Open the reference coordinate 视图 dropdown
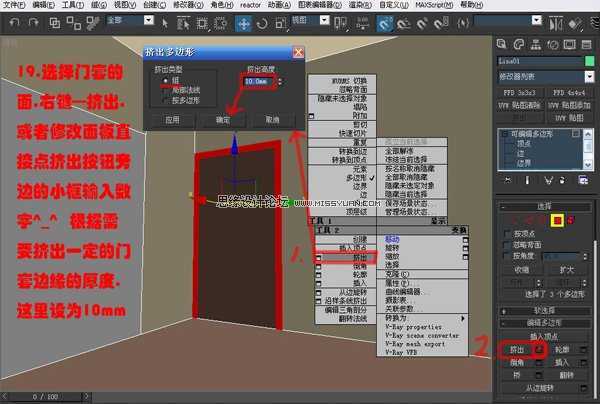600x404 pixels. pyautogui.click(x=324, y=20)
